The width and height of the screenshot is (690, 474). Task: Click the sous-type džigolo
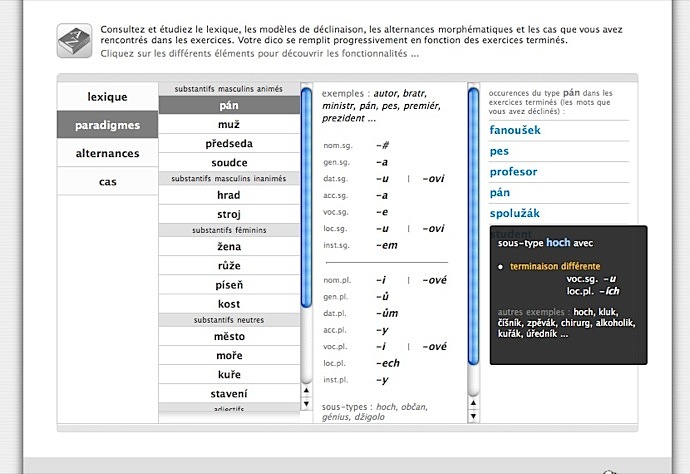(x=369, y=417)
